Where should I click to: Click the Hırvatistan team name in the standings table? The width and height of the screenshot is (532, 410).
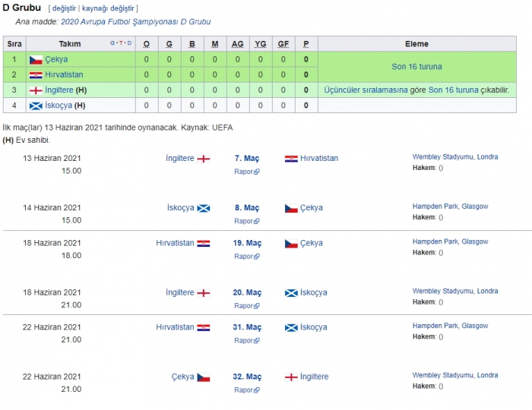pyautogui.click(x=65, y=74)
